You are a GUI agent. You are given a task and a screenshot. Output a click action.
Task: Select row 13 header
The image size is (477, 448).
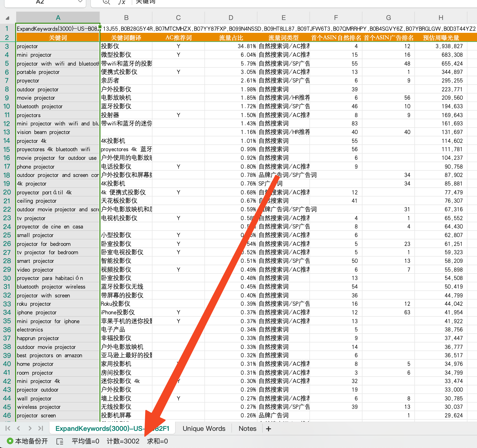coord(7,132)
